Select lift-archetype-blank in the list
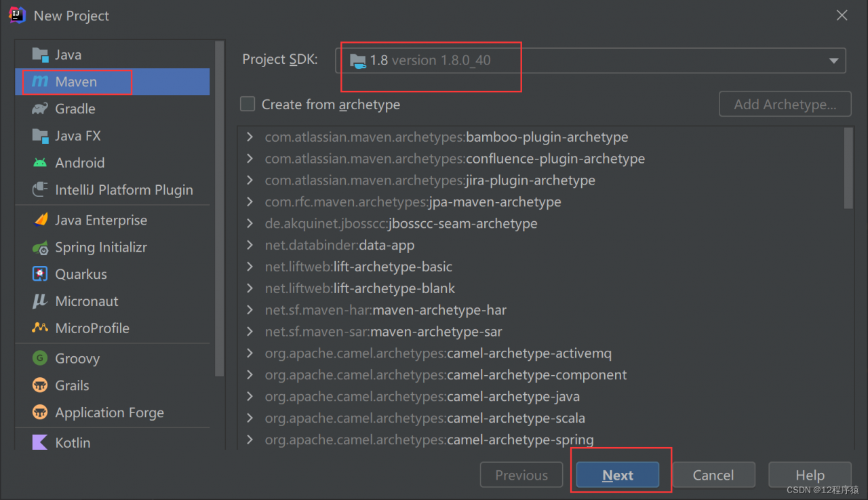The height and width of the screenshot is (500, 868). click(x=360, y=288)
